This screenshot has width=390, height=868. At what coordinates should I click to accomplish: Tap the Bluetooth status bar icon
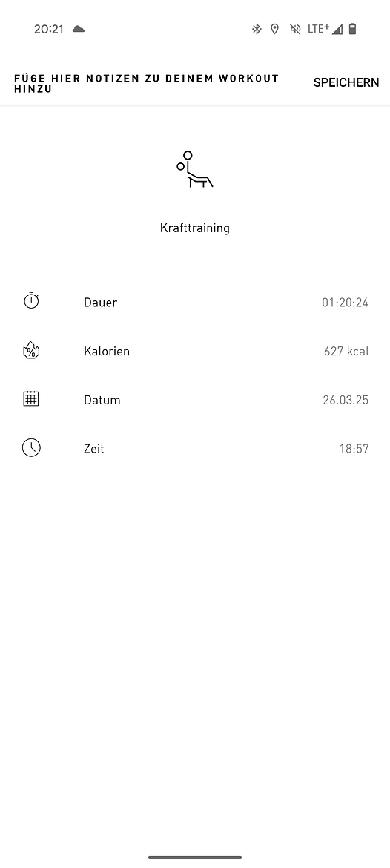pyautogui.click(x=256, y=30)
